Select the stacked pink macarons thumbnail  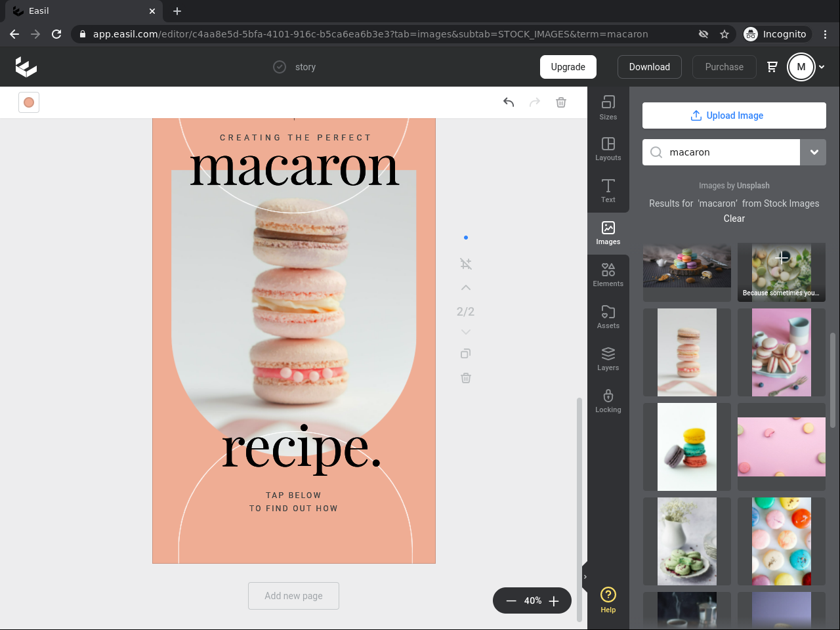pos(687,352)
